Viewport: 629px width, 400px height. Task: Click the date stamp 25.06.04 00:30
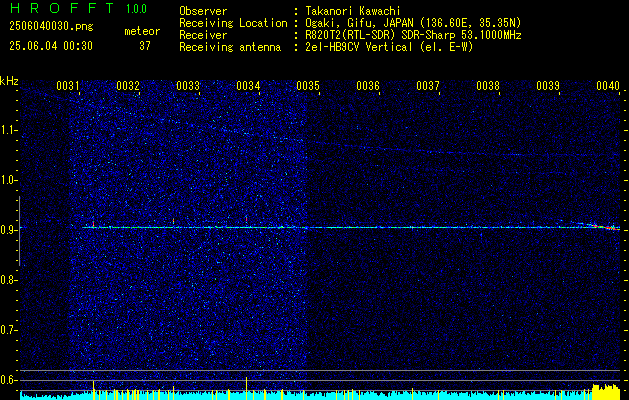point(51,46)
